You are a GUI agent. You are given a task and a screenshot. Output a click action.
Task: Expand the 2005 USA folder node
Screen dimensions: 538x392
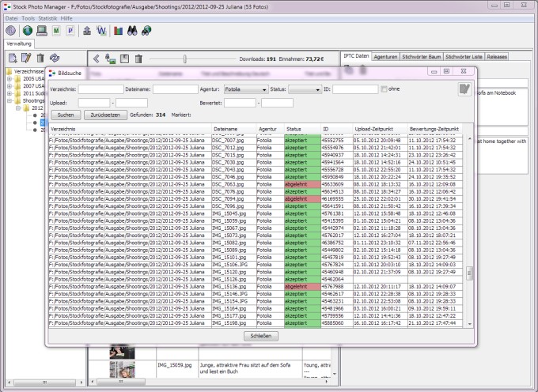(x=9, y=79)
